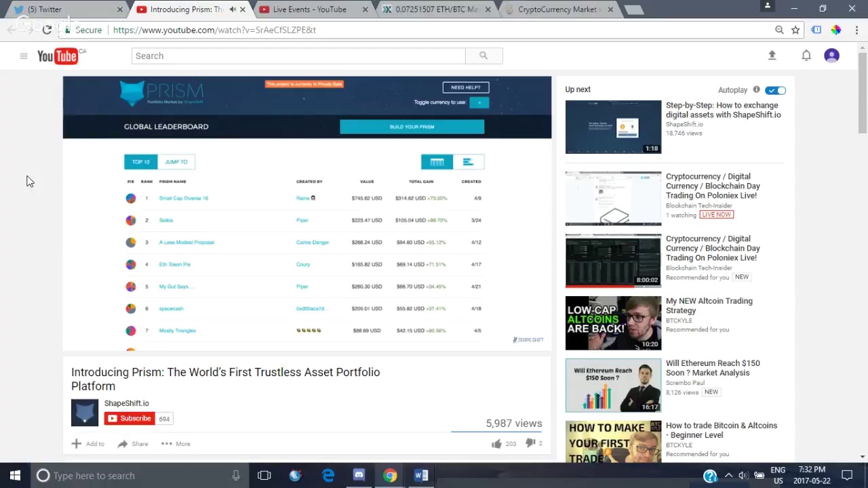
Task: Open the Step-by-Step ShapeShift video thumbnail
Action: coord(613,127)
